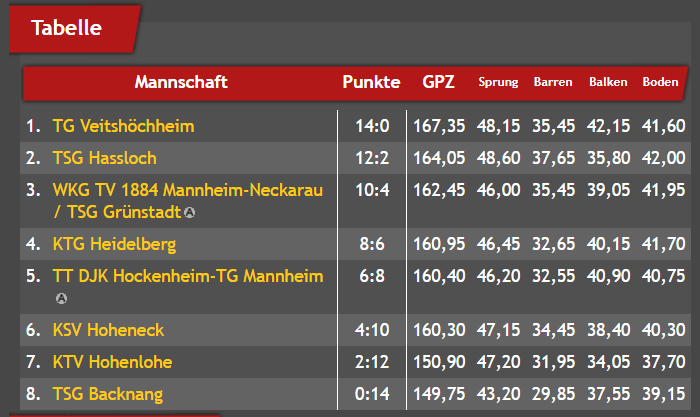
Task: Click the 14:0 points of Veitshöchheim
Action: point(372,126)
